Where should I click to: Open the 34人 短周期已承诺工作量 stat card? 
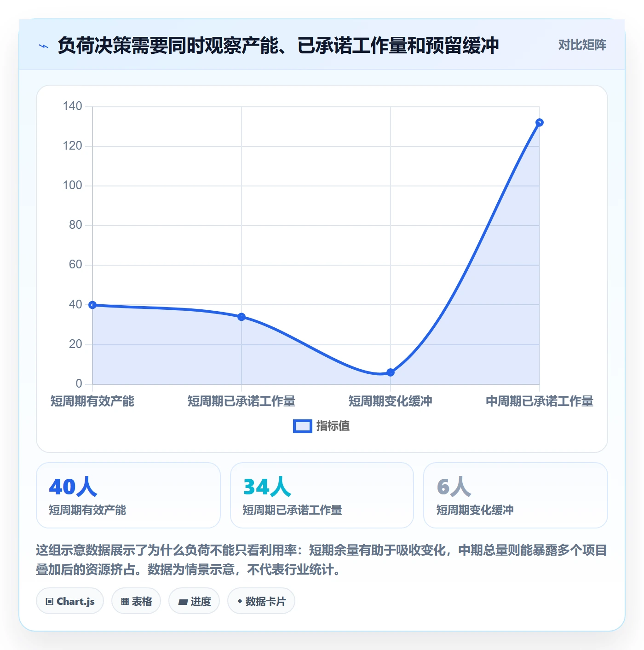tap(322, 495)
